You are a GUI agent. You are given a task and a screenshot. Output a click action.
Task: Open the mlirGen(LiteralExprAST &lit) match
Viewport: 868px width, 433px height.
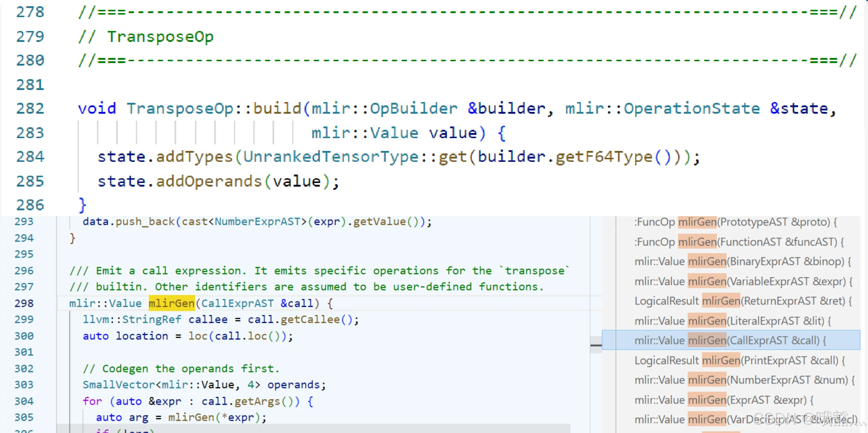(733, 321)
